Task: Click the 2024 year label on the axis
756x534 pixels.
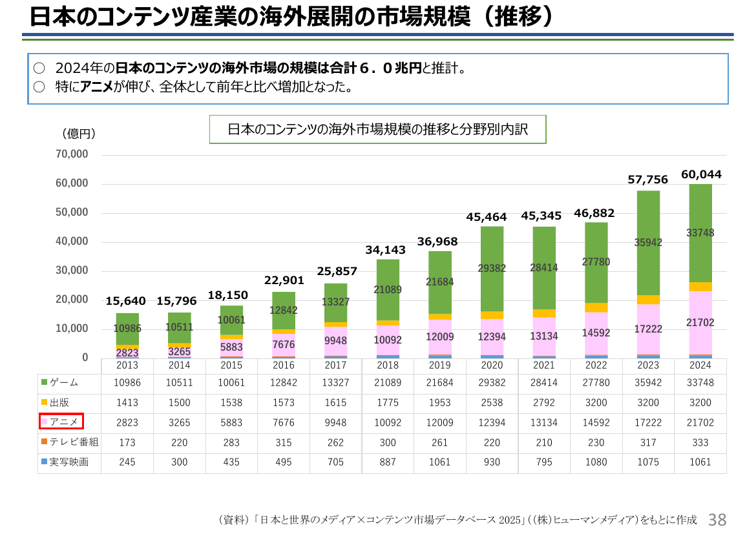Action: [x=700, y=365]
